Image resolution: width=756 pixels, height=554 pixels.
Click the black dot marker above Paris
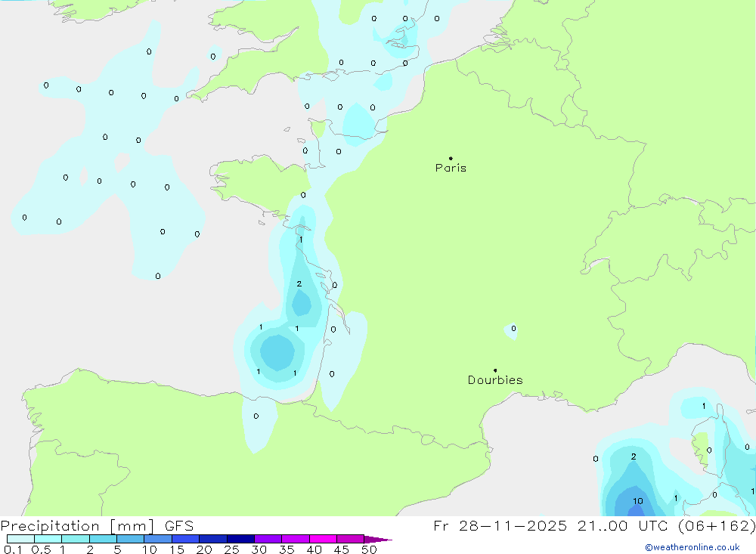tap(451, 158)
